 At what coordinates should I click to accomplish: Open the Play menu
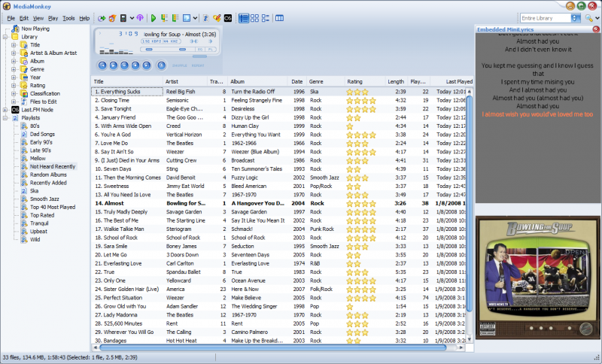coord(53,17)
